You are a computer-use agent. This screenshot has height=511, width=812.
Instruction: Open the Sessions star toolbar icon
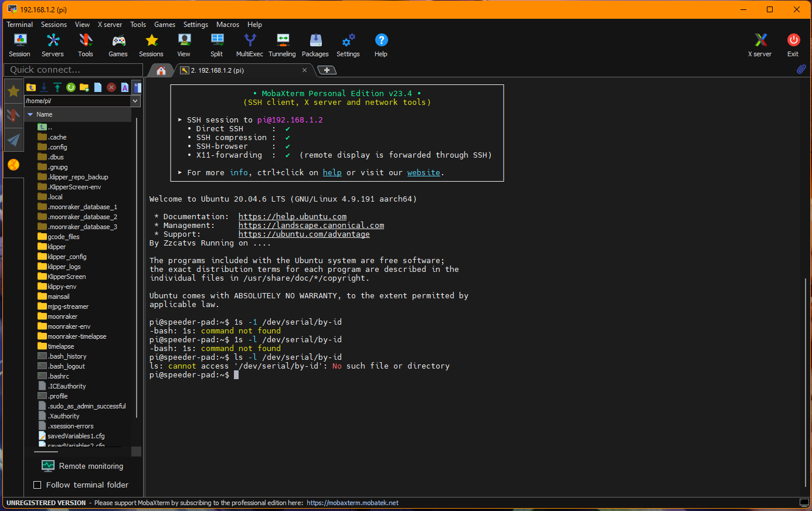point(151,45)
